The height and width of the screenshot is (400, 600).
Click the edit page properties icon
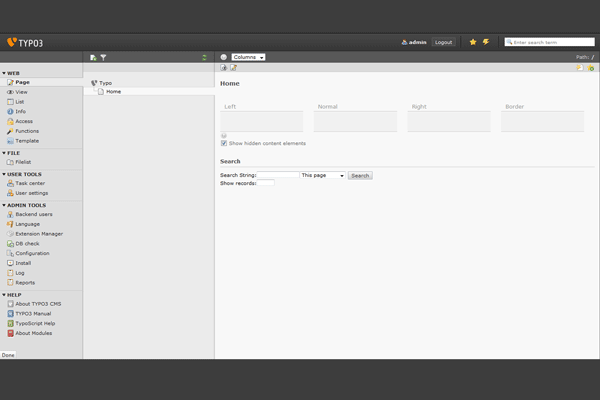(233, 68)
